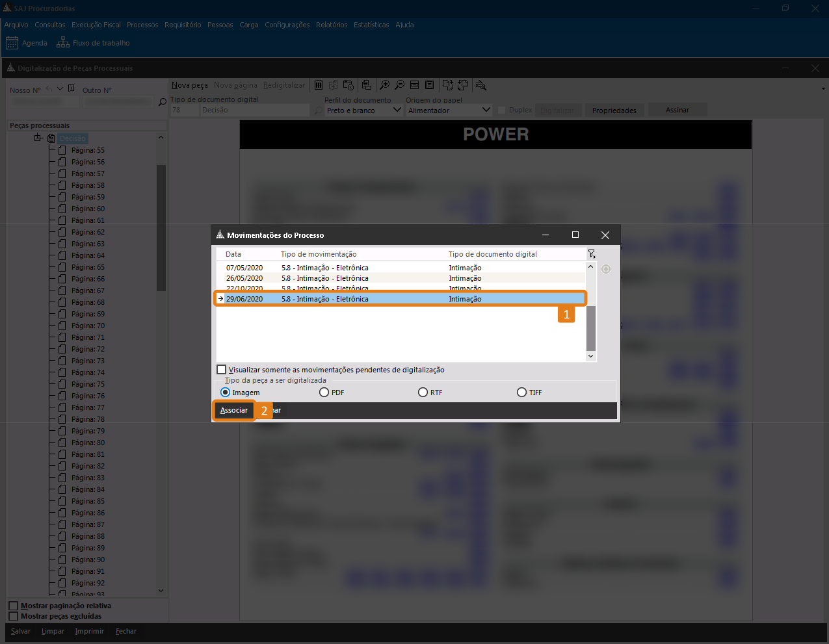Open Fluxo de trabalho workflow icon
Viewport: 829px width, 644px height.
click(63, 43)
